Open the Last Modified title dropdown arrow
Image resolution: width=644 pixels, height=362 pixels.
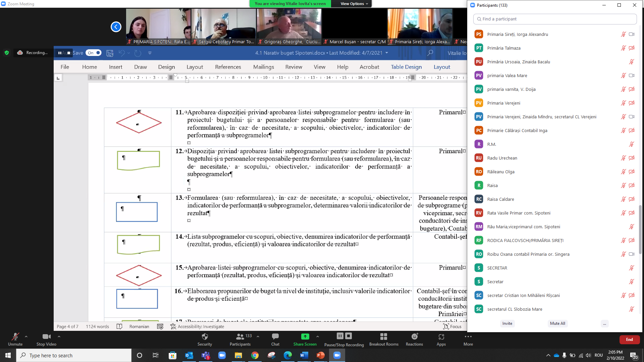pos(387,53)
